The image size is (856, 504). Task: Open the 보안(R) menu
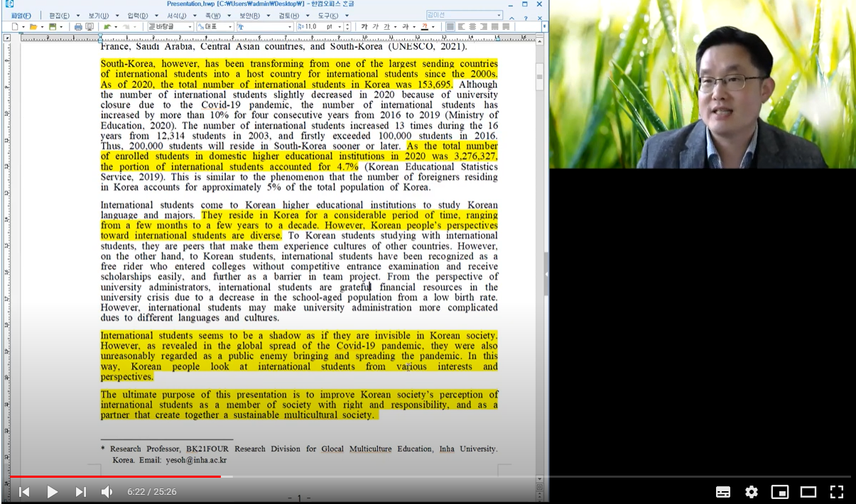tap(249, 16)
